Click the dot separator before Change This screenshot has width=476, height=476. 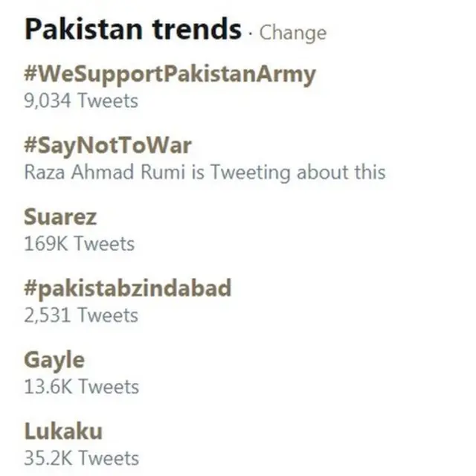pyautogui.click(x=251, y=33)
